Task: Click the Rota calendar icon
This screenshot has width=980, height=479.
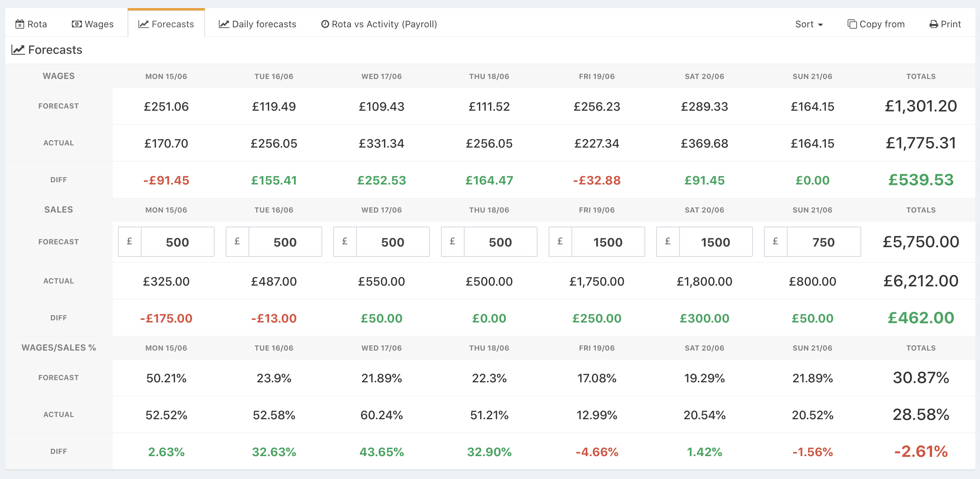Action: click(x=20, y=24)
